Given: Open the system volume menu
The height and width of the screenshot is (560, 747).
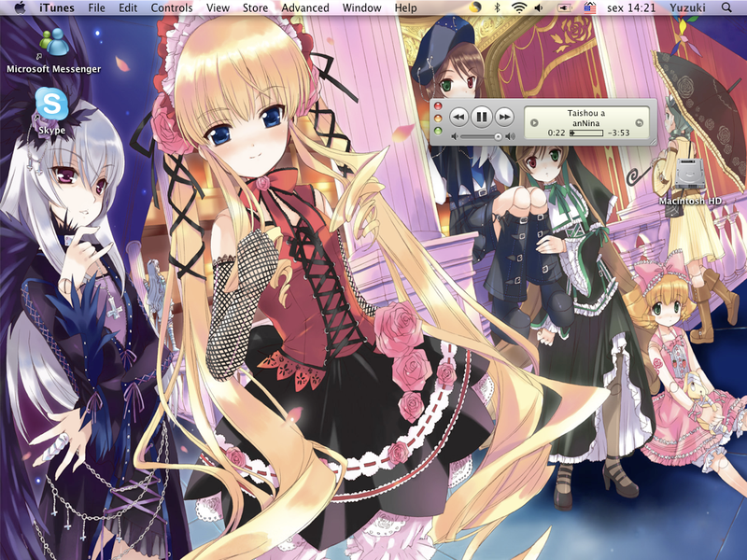Looking at the screenshot, I should tap(539, 7).
